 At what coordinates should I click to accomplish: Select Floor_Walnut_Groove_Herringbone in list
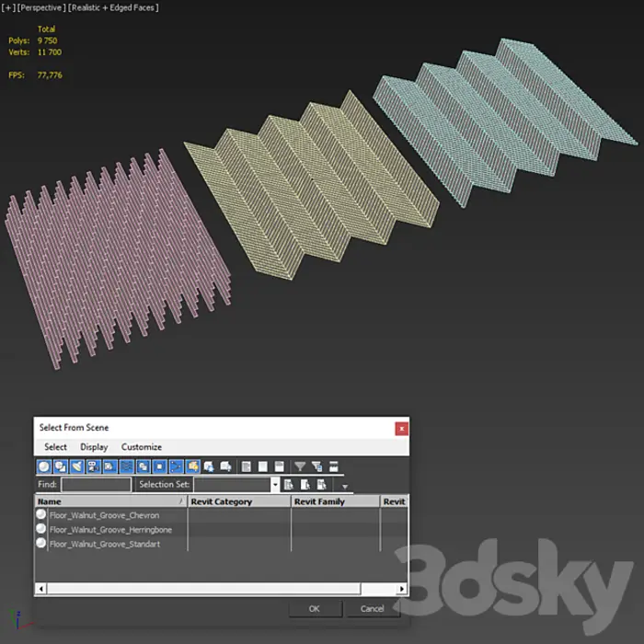click(x=110, y=529)
